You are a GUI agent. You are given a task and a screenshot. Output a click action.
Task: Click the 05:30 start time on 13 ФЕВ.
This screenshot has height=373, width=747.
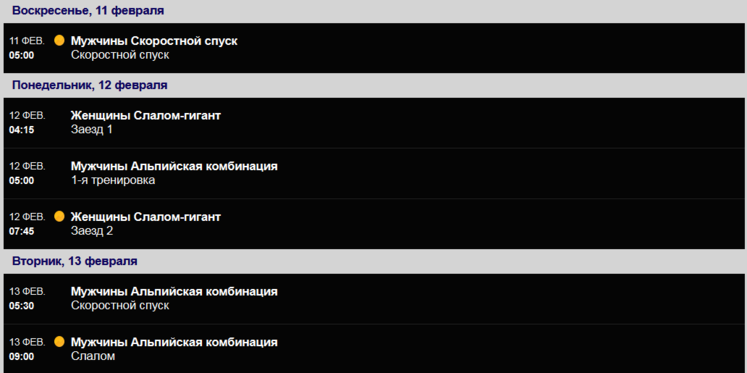coord(21,306)
